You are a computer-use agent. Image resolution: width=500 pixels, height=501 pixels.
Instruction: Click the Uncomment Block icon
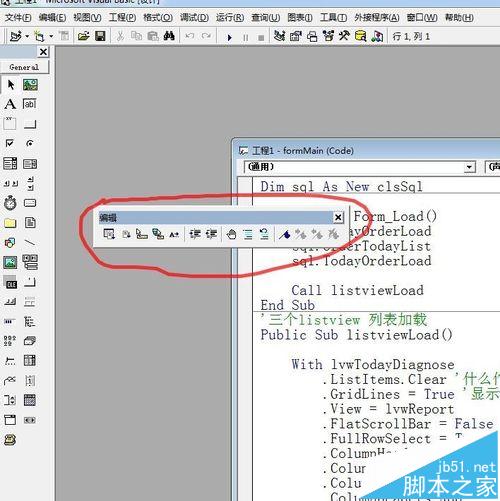264,234
